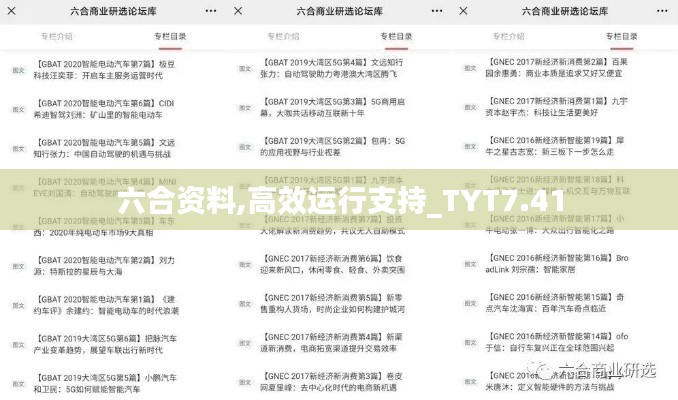Close the panel listing GNEC 2016 articles
This screenshot has width=678, height=400.
[463, 11]
